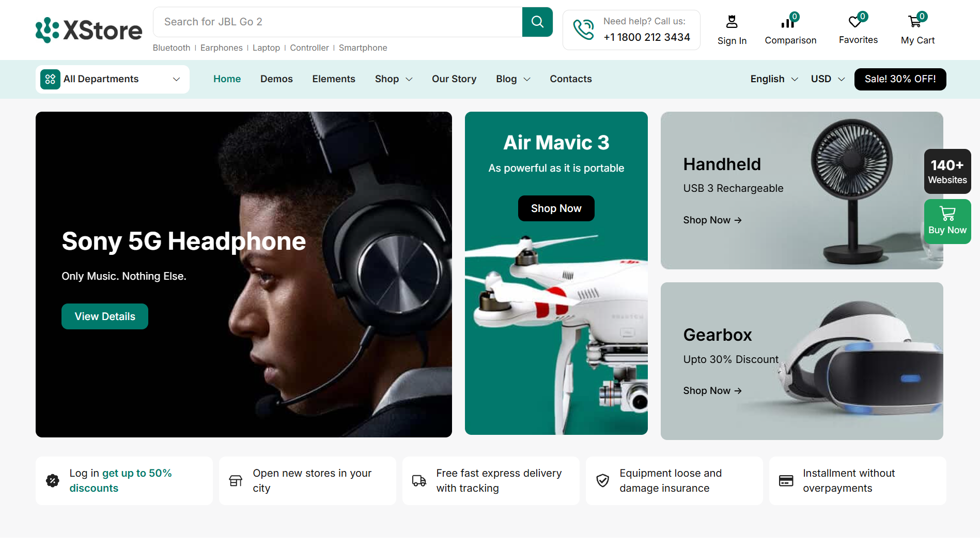Image resolution: width=980 pixels, height=546 pixels.
Task: Click the Buy Now cart icon
Action: point(947,214)
